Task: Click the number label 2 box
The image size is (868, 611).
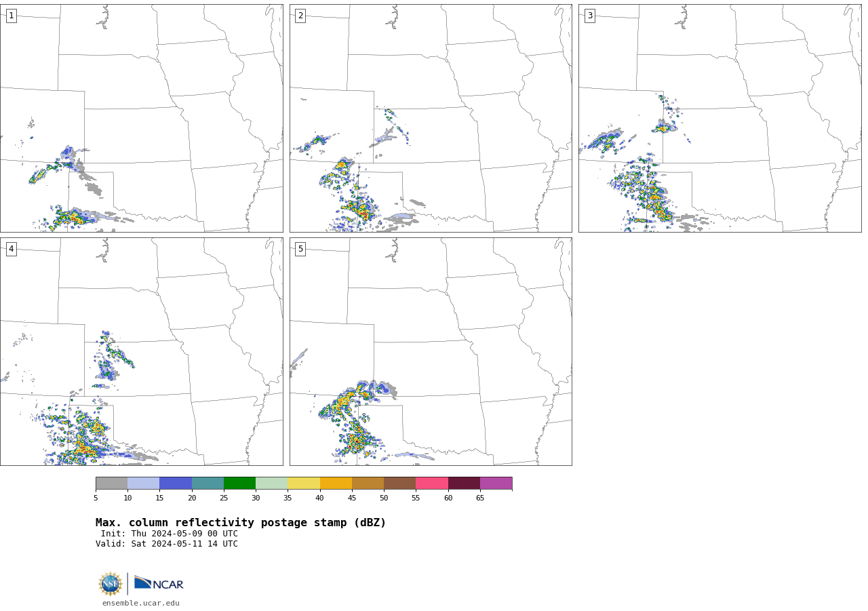Action: 300,16
